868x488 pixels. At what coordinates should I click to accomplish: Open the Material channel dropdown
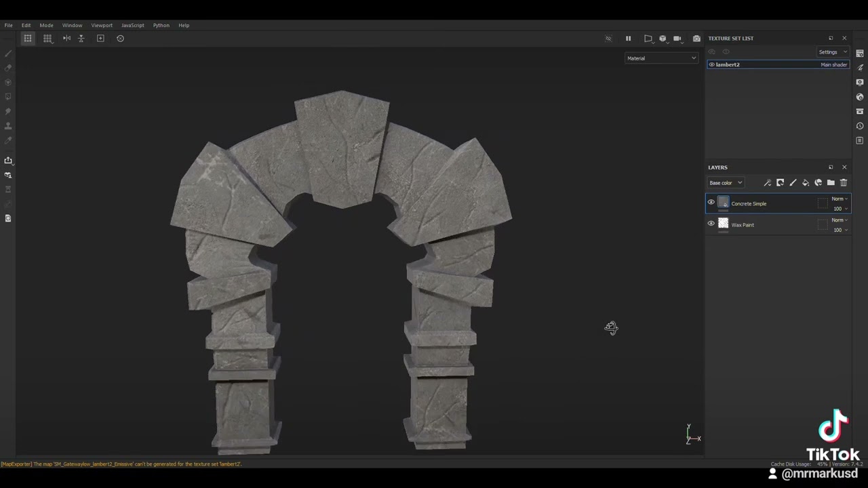click(661, 58)
